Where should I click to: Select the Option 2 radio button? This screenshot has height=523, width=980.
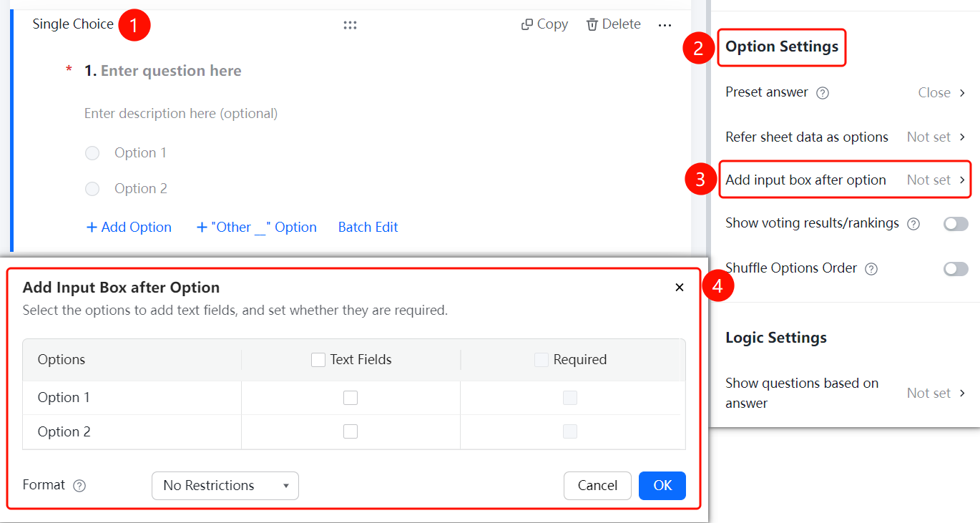point(92,189)
